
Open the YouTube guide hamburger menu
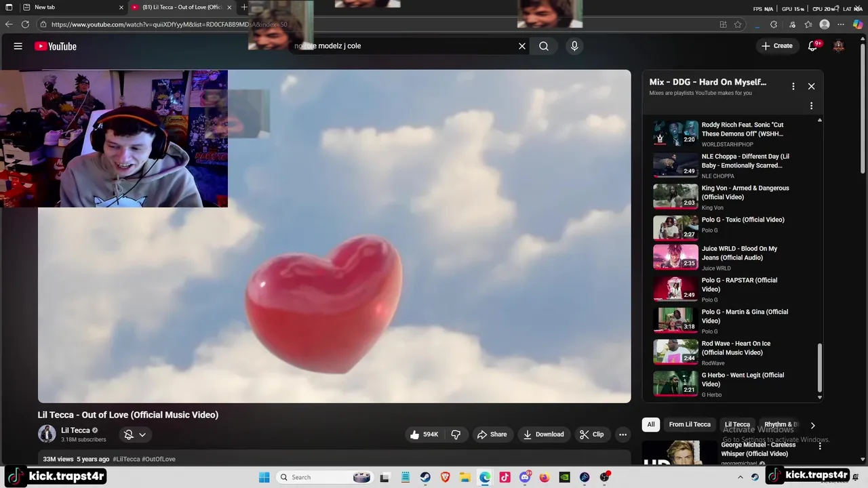(18, 46)
